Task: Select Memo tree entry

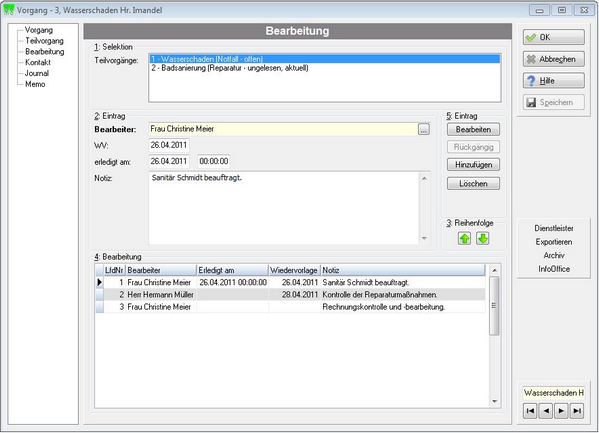Action: click(35, 84)
